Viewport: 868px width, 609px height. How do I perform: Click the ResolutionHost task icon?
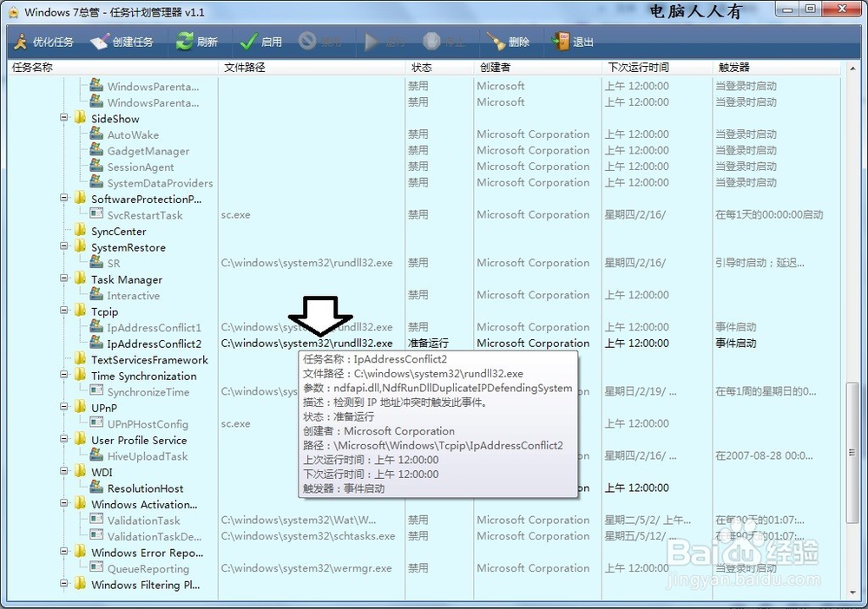96,487
